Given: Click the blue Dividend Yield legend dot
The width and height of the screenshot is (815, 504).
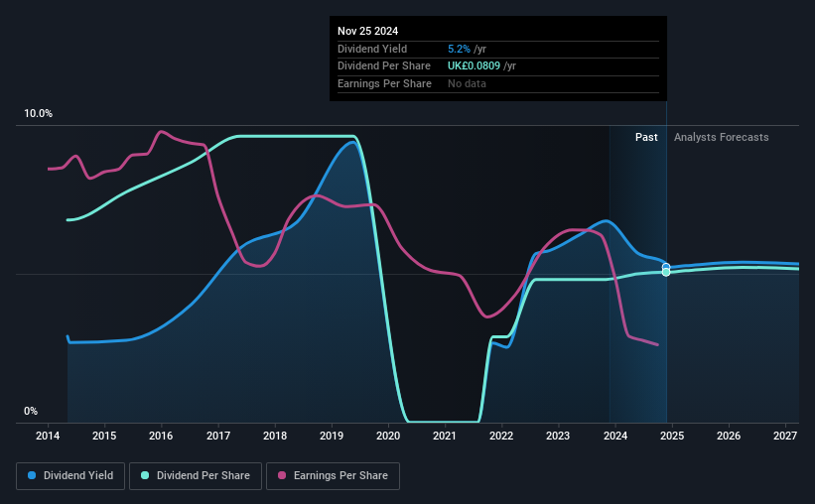Looking at the screenshot, I should (32, 475).
